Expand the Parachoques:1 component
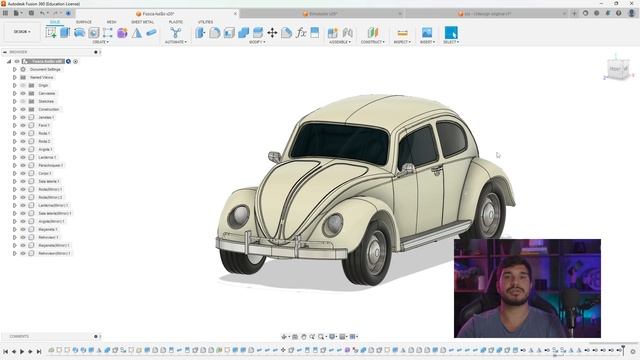Viewport: 640px width, 360px height. 15,165
